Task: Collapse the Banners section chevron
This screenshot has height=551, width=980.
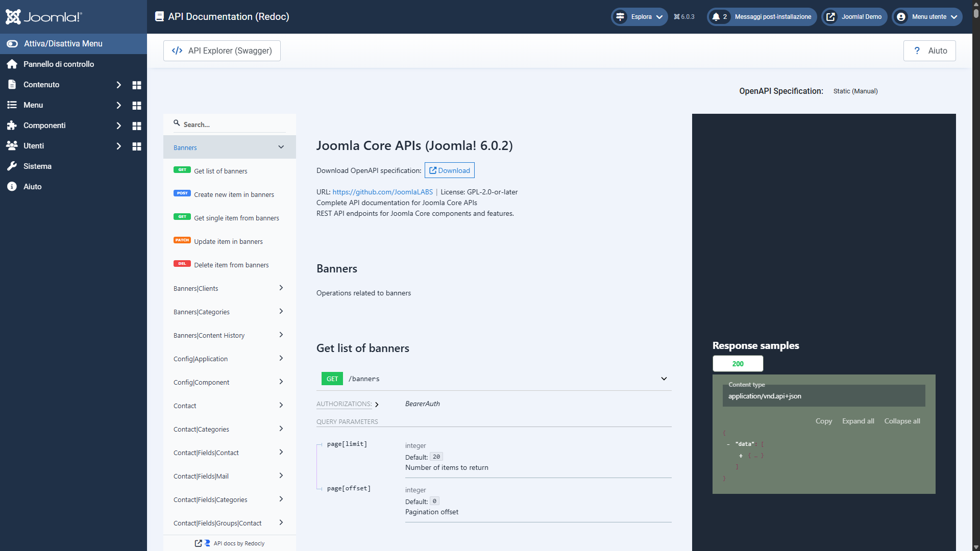Action: click(x=281, y=147)
